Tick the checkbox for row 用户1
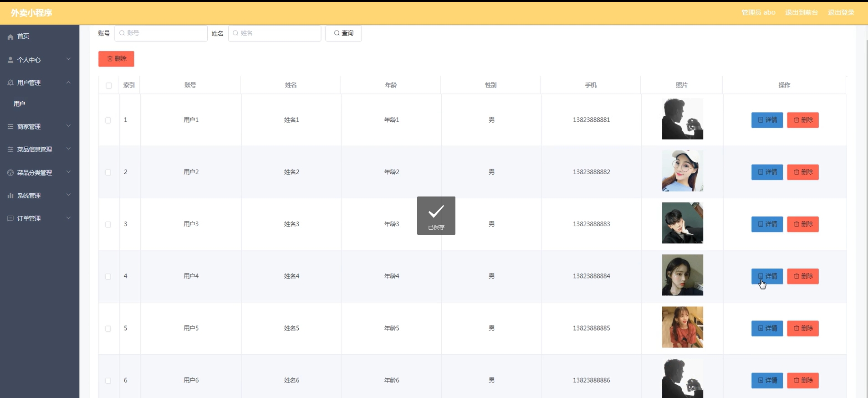Viewport: 868px width, 398px height. (x=108, y=120)
